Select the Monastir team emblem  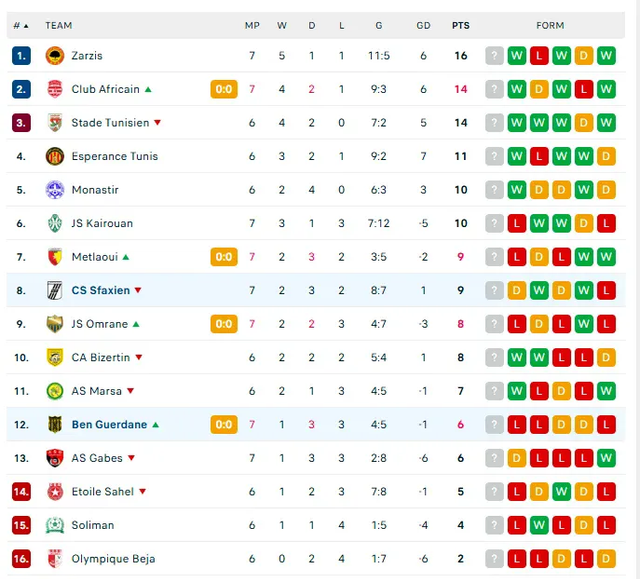point(55,190)
